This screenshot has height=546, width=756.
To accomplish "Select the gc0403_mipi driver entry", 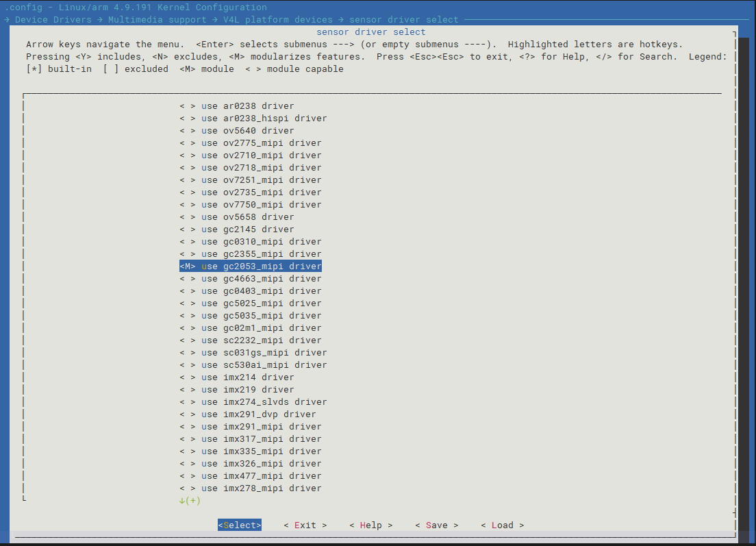I will tap(250, 291).
